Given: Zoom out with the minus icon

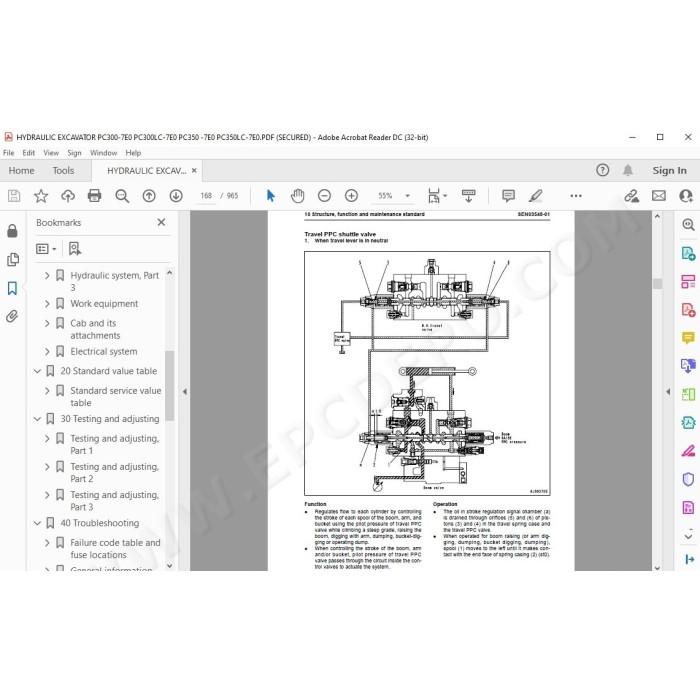Looking at the screenshot, I should 325,196.
